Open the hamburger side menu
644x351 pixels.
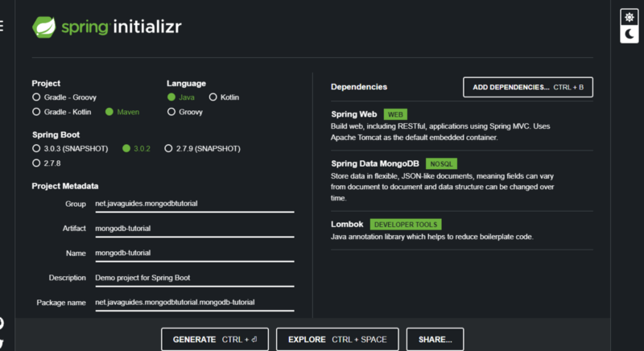click(x=2, y=26)
